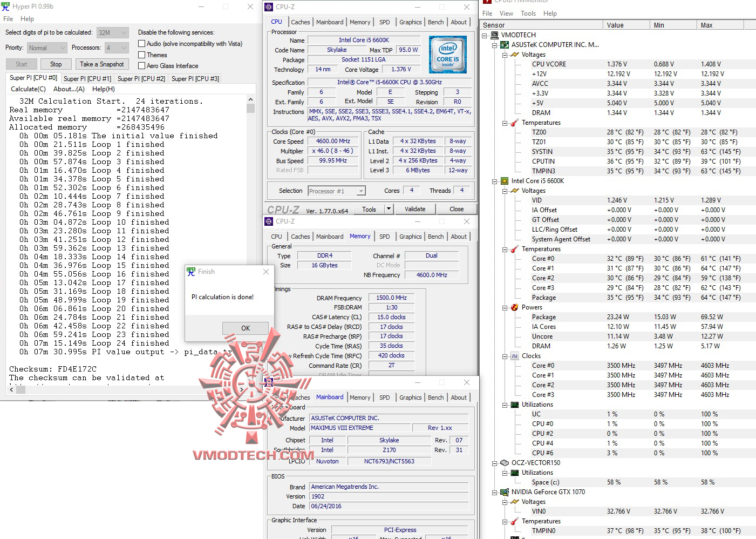Screen dimensions: 756x539
Task: Confirm the Finish dialog with OK
Action: pyautogui.click(x=246, y=328)
